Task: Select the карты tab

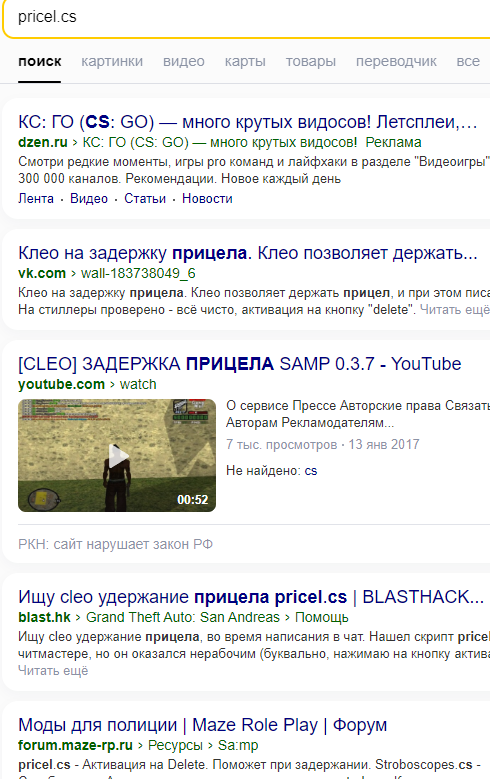Action: (245, 61)
